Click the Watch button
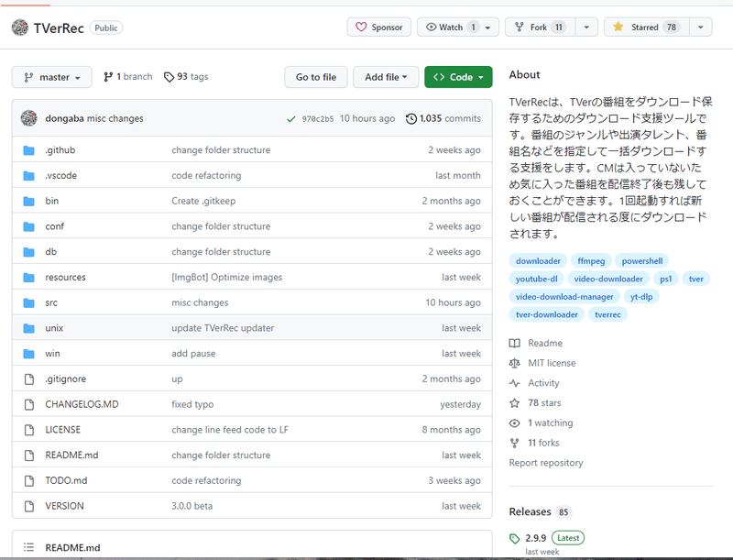This screenshot has width=733, height=560. point(458,27)
